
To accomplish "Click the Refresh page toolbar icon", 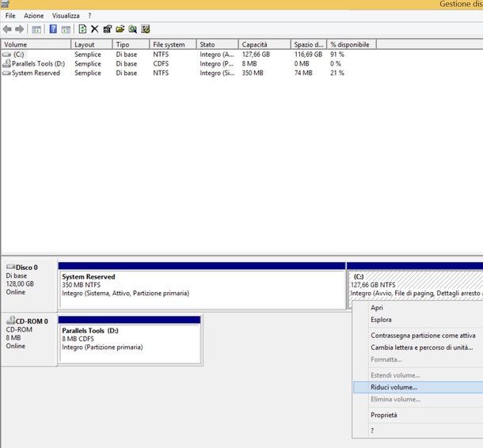I will 82,29.
